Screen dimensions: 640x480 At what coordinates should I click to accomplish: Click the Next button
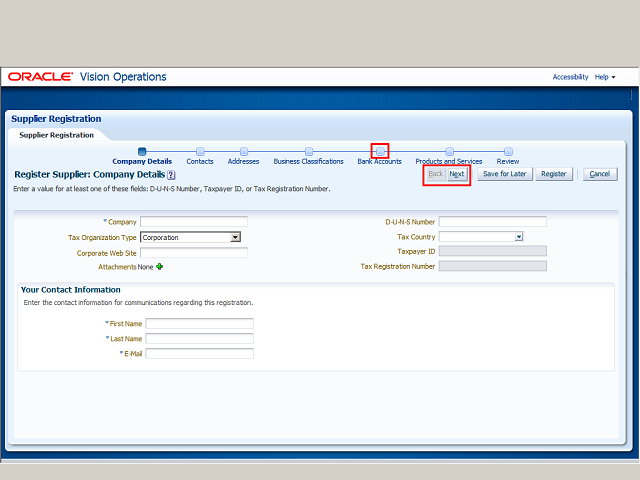457,174
